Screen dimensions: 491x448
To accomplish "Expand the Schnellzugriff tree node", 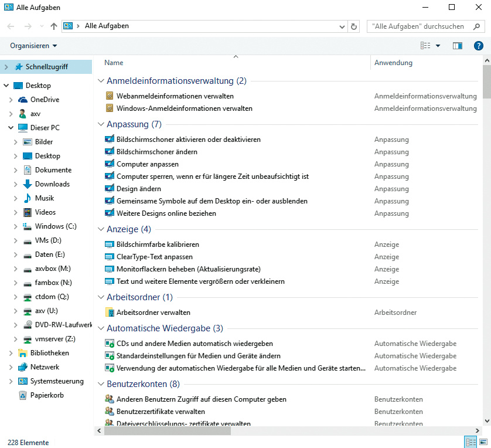I will [6, 67].
